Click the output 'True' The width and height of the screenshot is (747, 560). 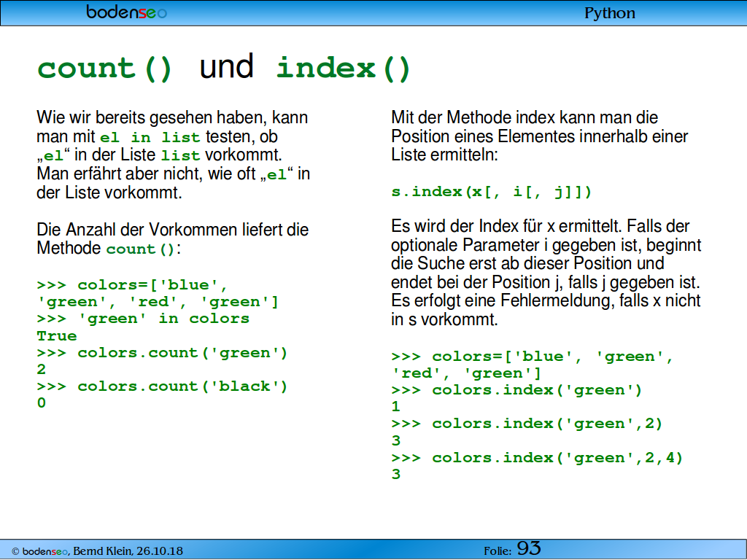(x=57, y=335)
